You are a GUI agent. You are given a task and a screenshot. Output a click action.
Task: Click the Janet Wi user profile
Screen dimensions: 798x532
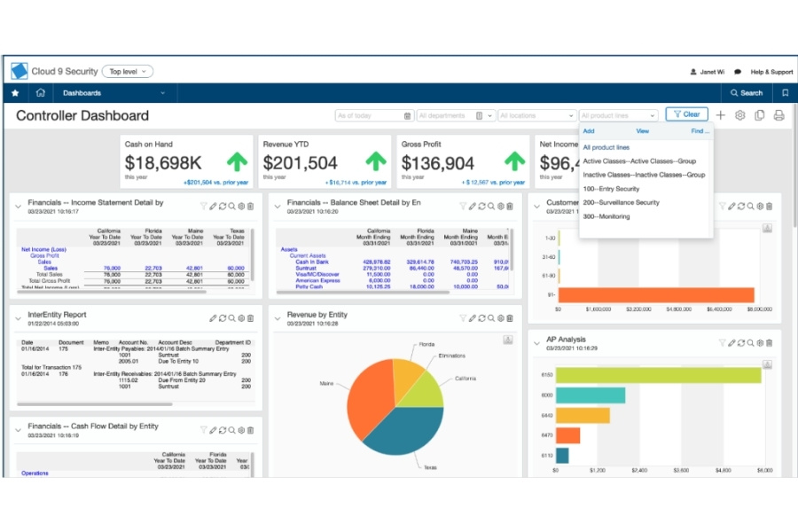[708, 72]
